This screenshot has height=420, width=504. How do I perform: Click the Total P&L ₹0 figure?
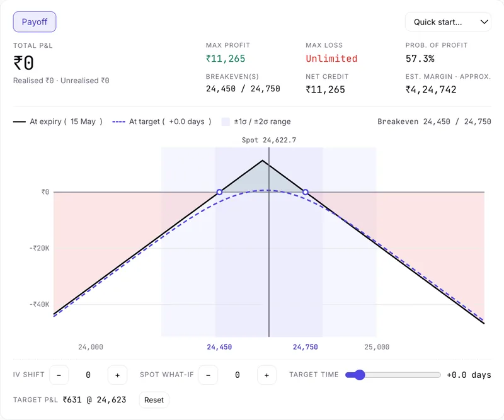point(23,63)
